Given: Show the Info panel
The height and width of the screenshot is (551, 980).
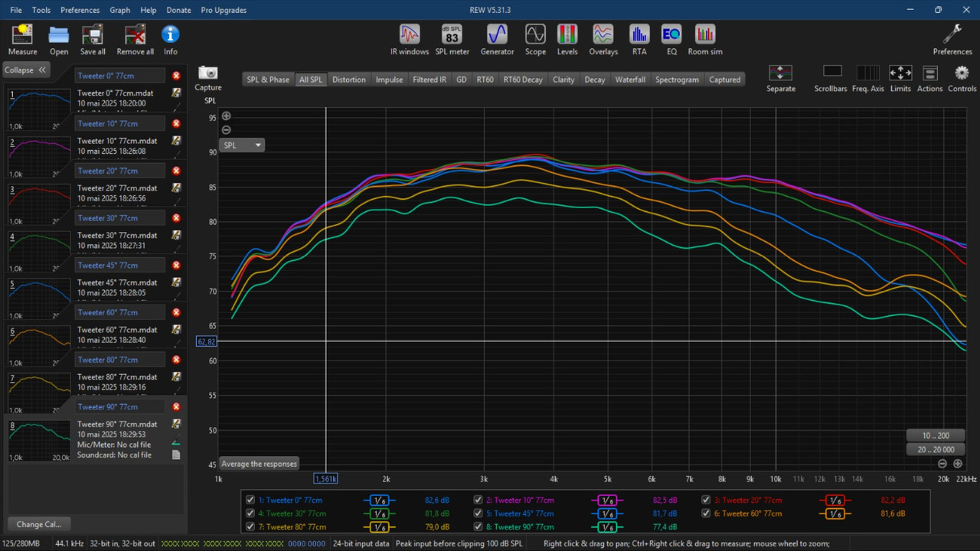Looking at the screenshot, I should click(x=170, y=40).
